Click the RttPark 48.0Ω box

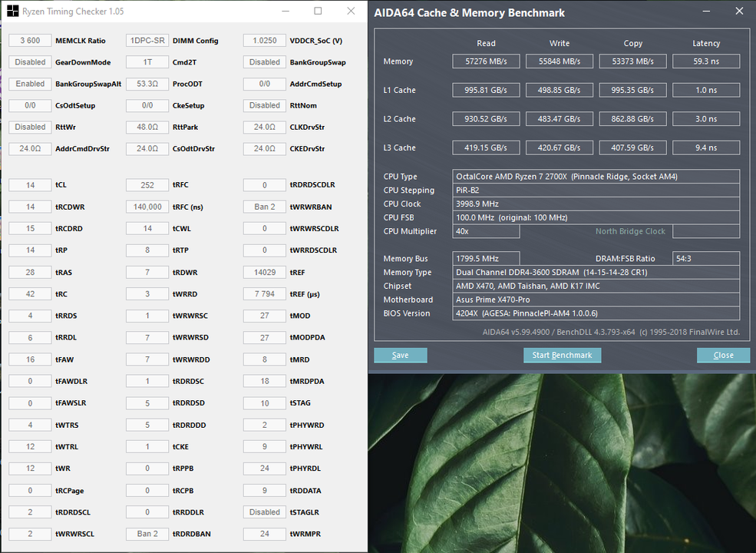point(147,127)
